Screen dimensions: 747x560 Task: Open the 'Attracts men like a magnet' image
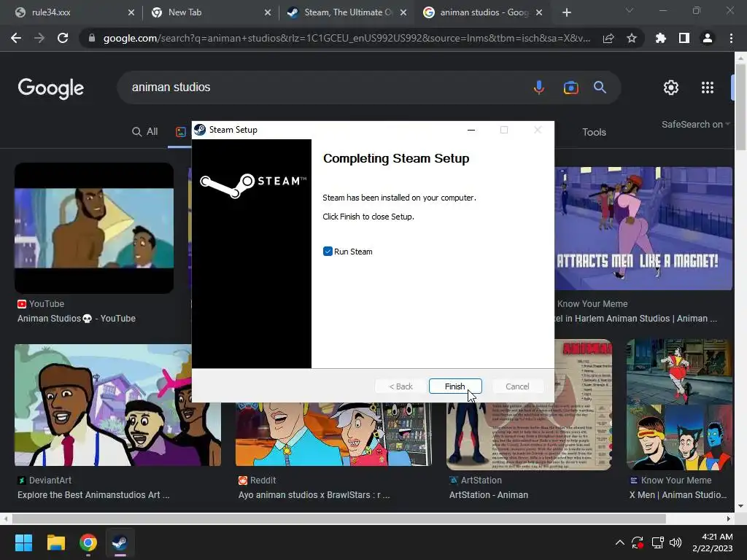point(643,228)
